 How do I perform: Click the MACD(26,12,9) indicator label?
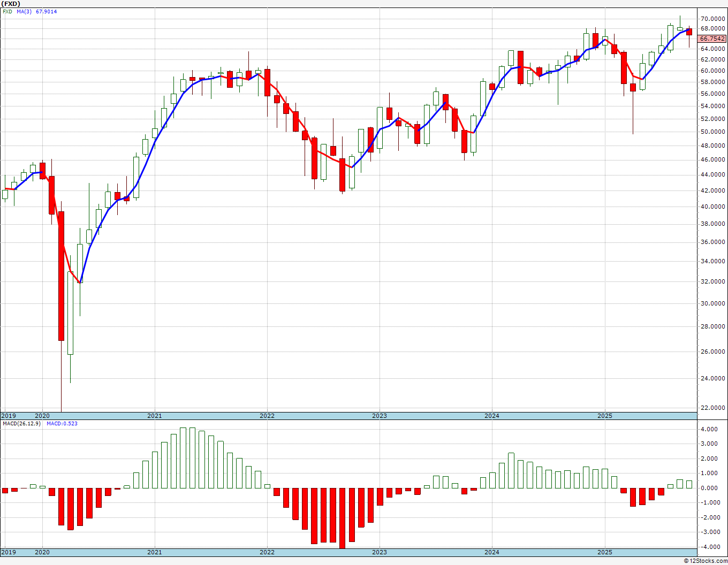click(x=21, y=423)
